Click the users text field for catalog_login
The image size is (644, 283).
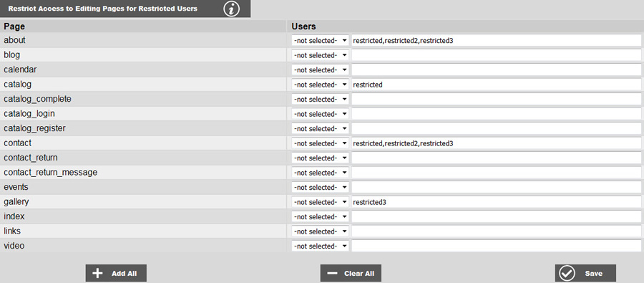pos(496,114)
